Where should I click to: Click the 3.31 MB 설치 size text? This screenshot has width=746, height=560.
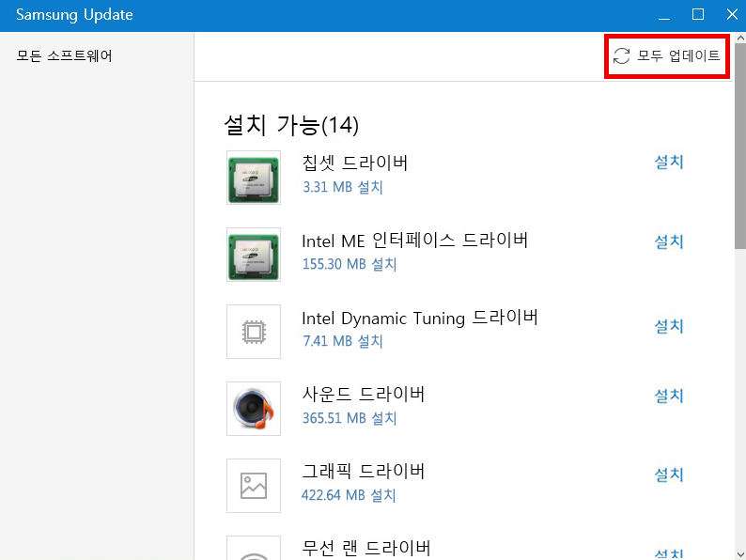pyautogui.click(x=343, y=187)
